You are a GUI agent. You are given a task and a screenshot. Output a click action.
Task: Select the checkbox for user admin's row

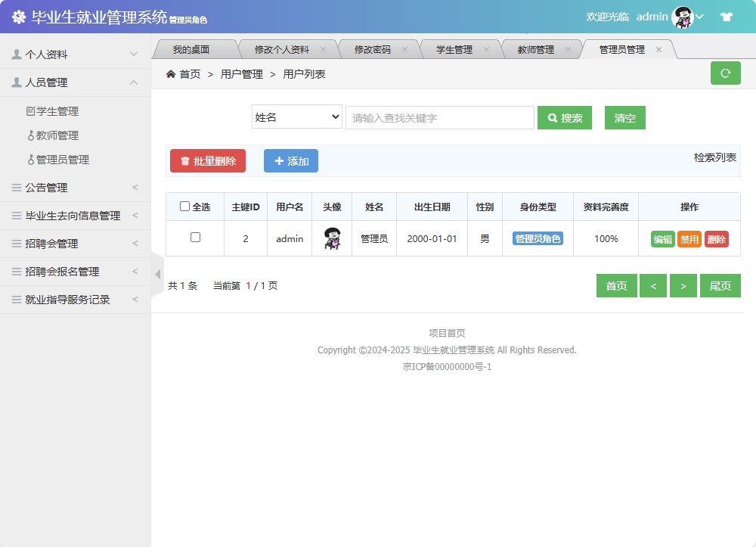tap(194, 238)
